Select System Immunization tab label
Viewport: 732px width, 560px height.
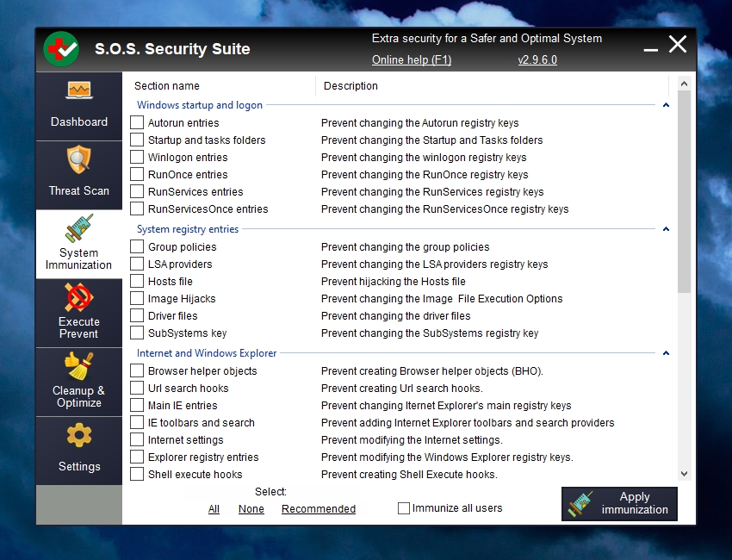coord(79,258)
